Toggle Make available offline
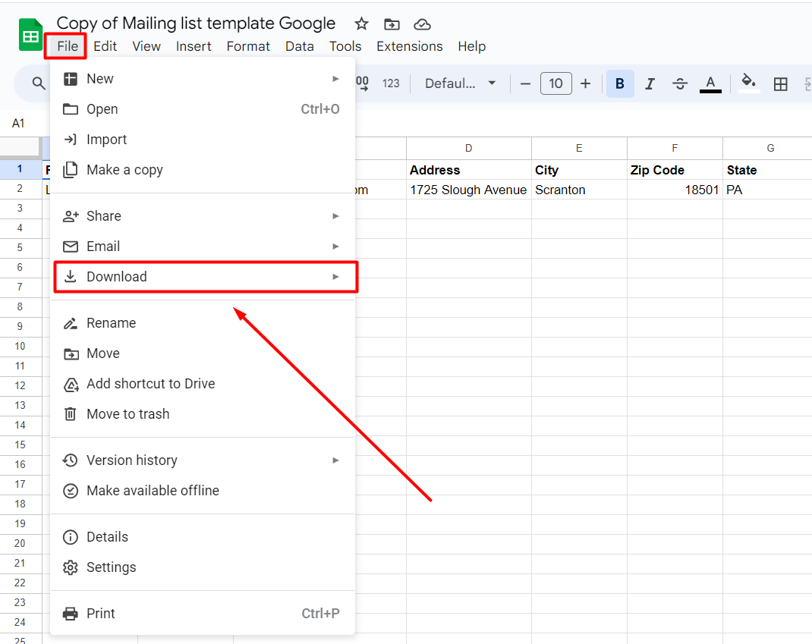The image size is (812, 644). [x=203, y=491]
